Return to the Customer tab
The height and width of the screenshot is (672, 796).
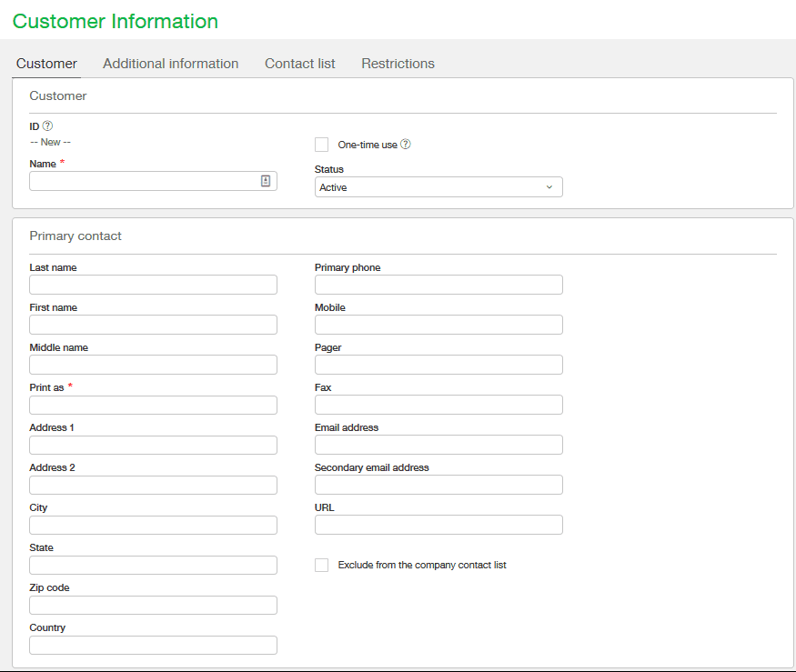46,64
